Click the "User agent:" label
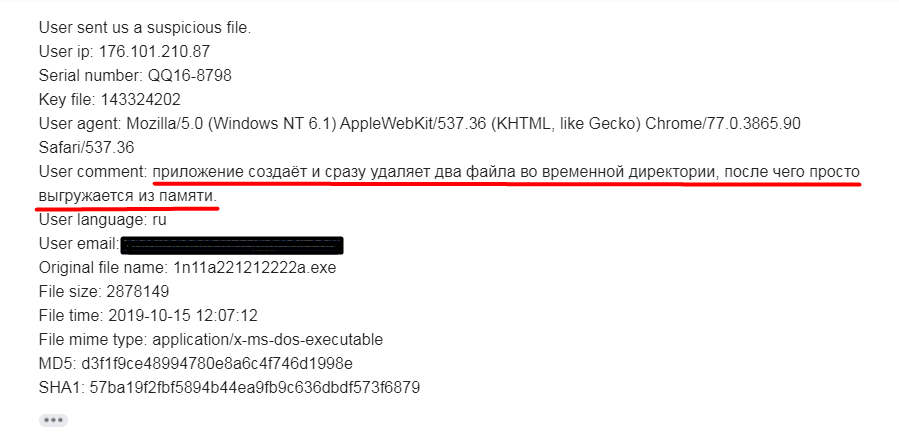 (x=80, y=123)
